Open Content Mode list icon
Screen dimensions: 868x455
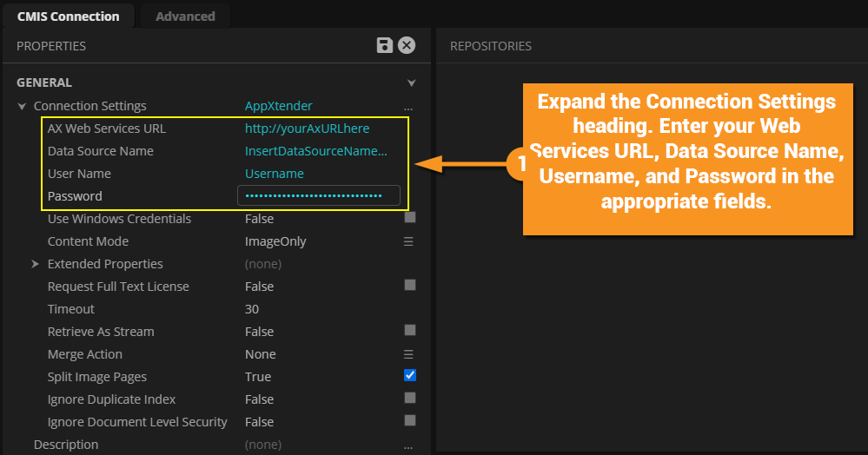[x=408, y=241]
